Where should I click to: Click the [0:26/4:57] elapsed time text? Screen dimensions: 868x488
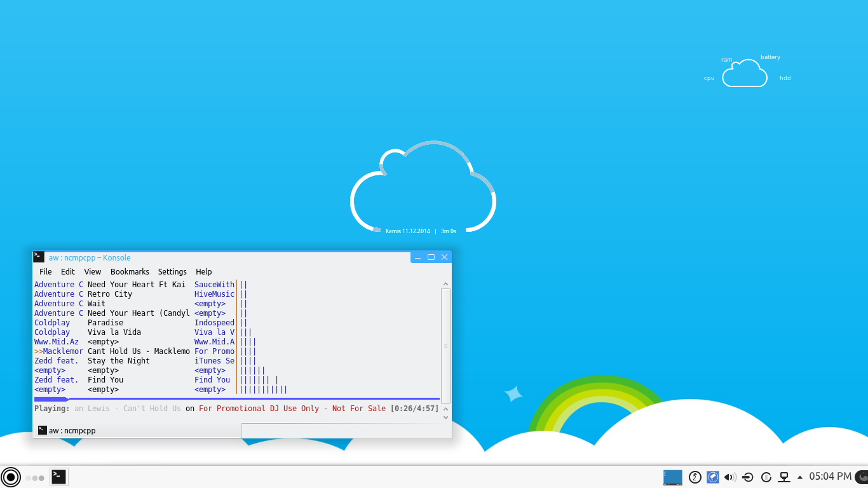coord(414,409)
